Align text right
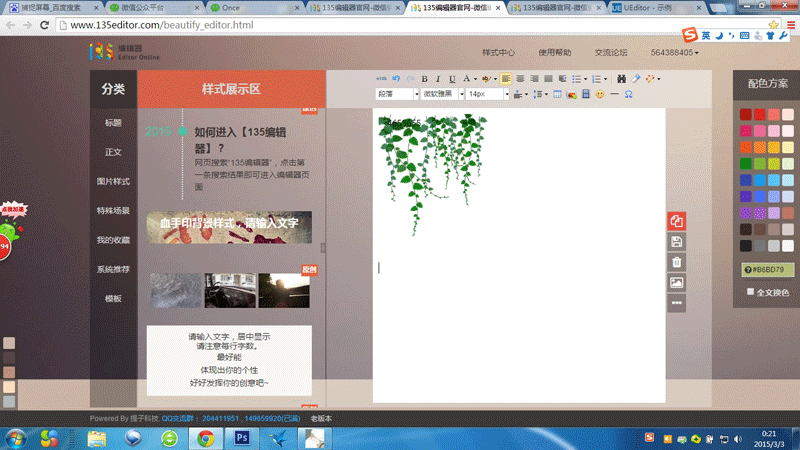Screen dimensions: 800x450 point(534,79)
